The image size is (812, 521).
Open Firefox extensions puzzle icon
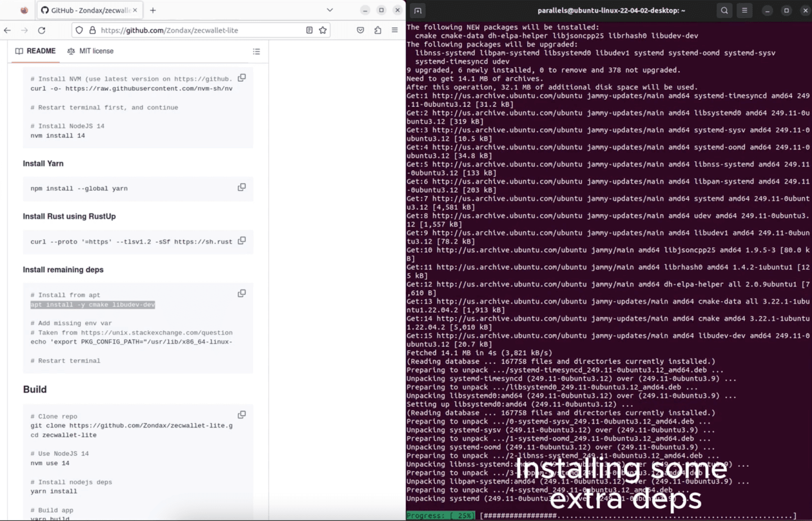pos(378,30)
